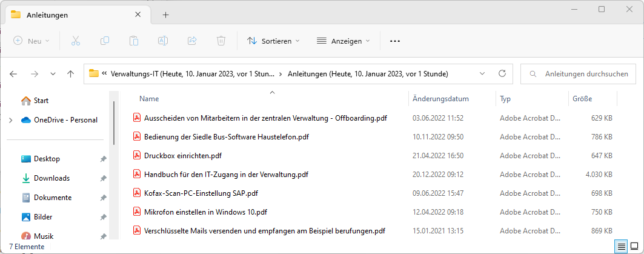Unpin Dokumente using its pin icon
Screen dimensions: 644x254
tap(103, 198)
